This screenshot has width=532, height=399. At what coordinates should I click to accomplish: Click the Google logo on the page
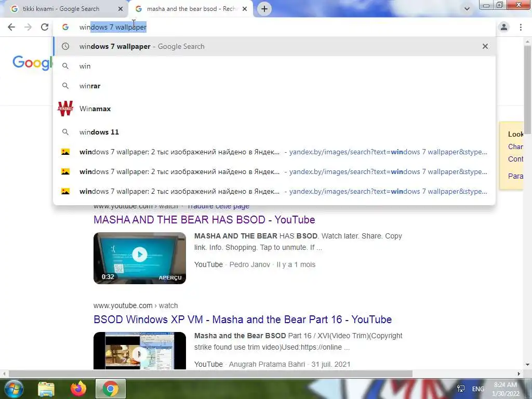click(x=33, y=63)
